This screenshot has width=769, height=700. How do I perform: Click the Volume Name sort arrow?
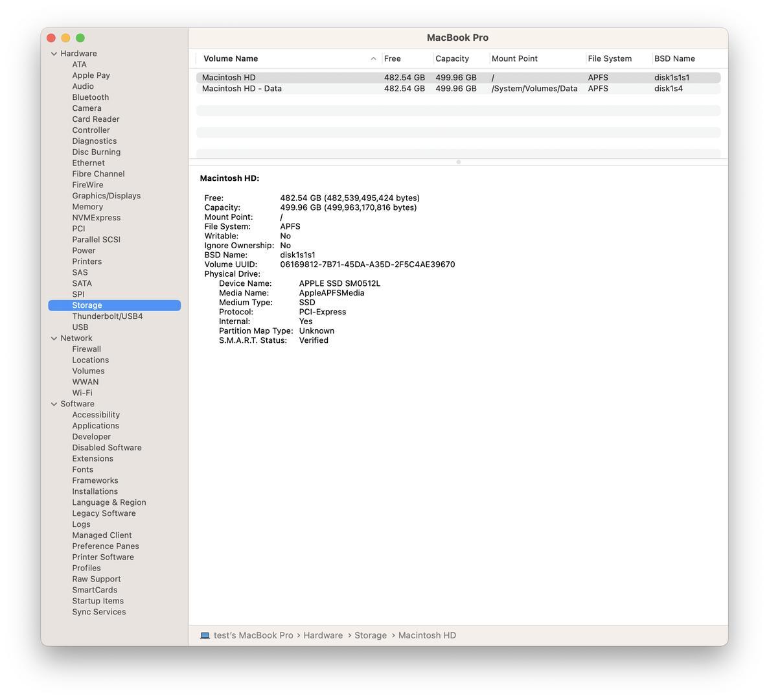click(x=373, y=58)
